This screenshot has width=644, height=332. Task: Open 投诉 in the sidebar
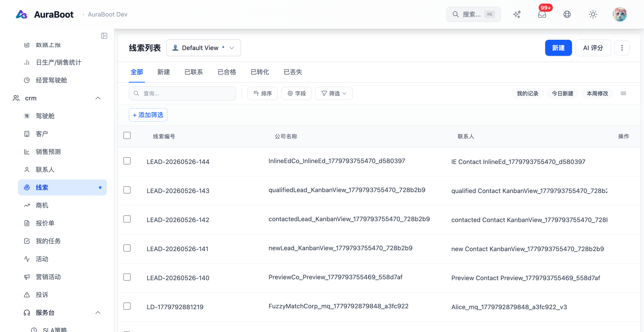62,295
